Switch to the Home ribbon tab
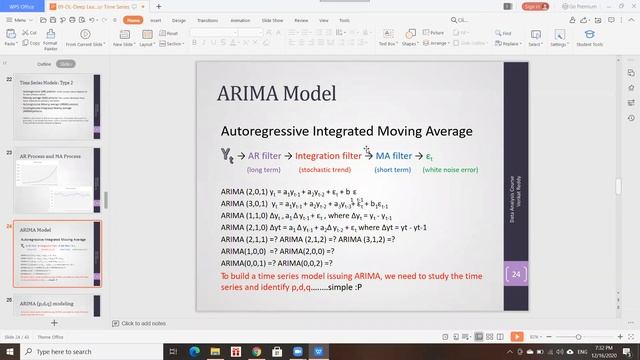Viewport: 640px width, 360px height. coord(133,20)
